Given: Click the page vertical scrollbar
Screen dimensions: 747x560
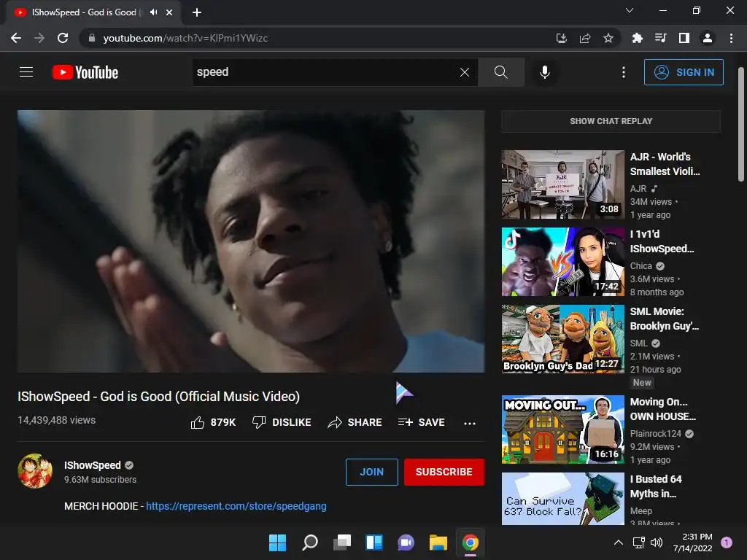Looking at the screenshot, I should click(x=741, y=125).
